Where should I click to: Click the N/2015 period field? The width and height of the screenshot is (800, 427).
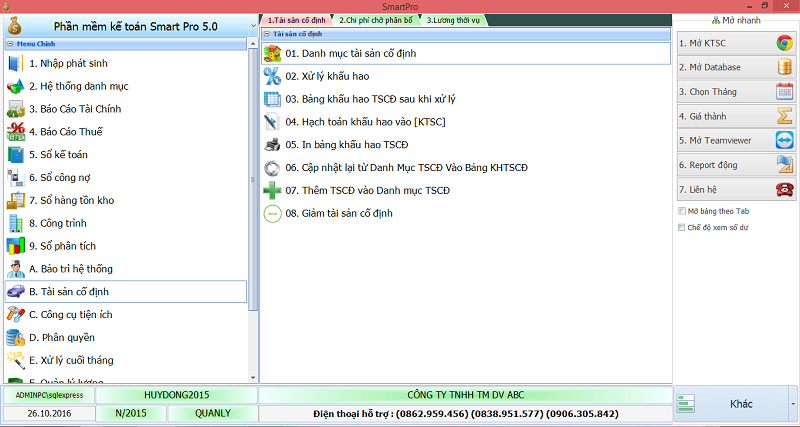pyautogui.click(x=131, y=414)
